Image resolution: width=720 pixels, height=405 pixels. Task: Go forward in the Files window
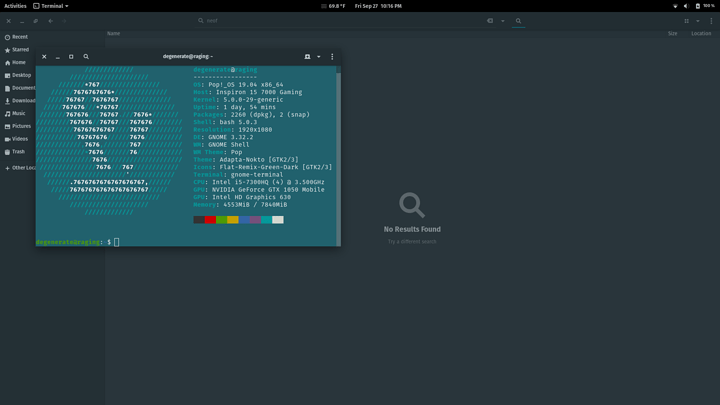tap(64, 21)
